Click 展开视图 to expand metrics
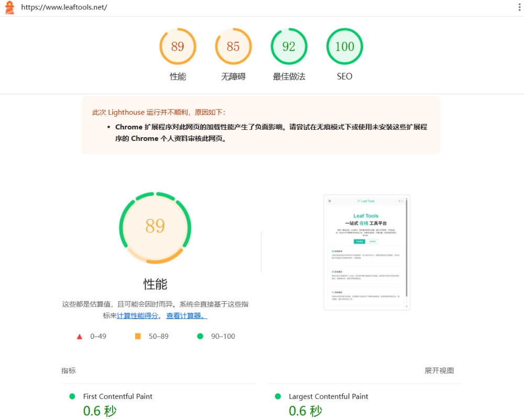The height and width of the screenshot is (420, 524). coord(439,371)
